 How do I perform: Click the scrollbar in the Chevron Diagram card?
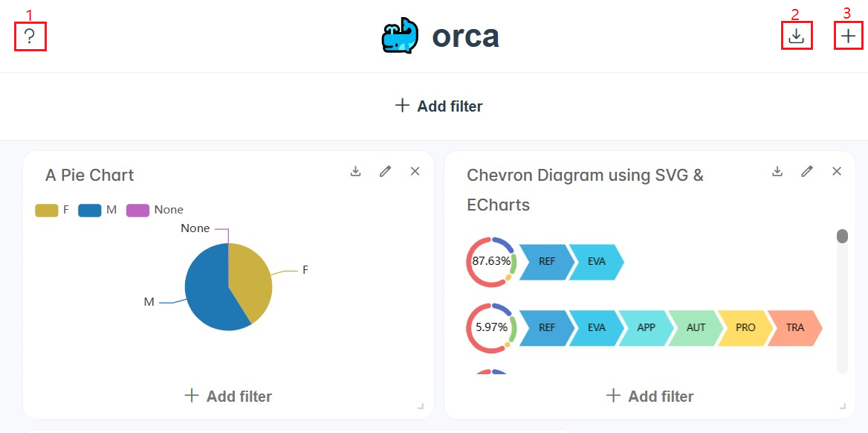pyautogui.click(x=842, y=236)
